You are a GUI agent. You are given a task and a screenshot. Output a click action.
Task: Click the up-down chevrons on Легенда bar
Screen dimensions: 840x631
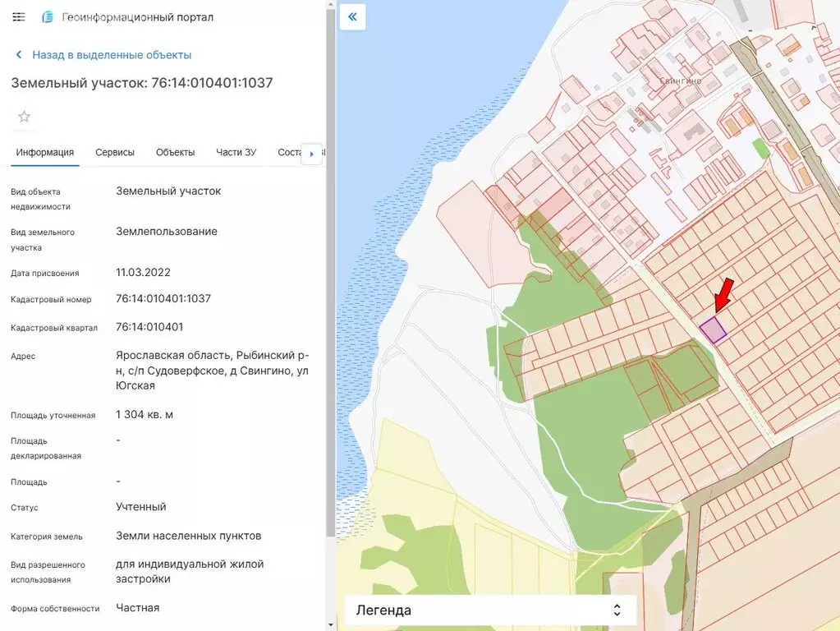pyautogui.click(x=617, y=610)
